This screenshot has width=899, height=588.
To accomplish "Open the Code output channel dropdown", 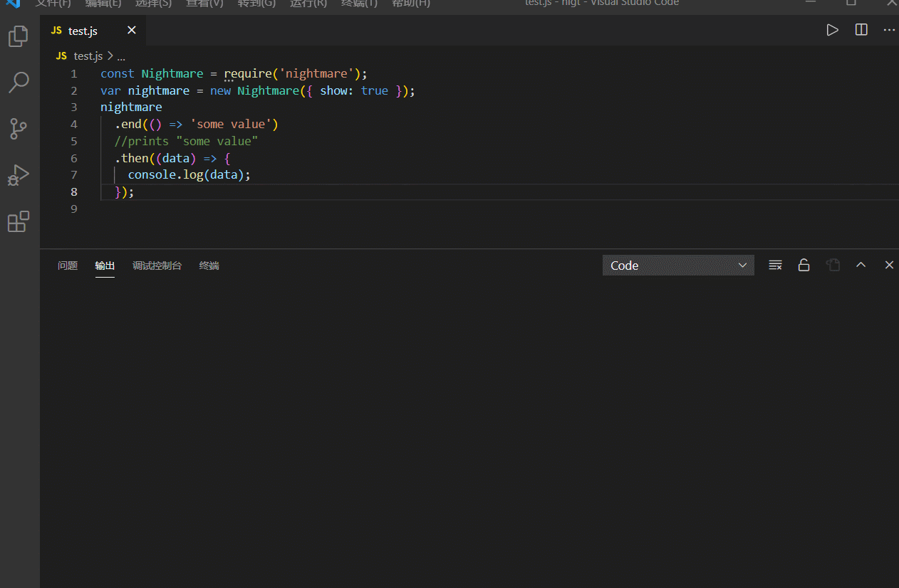I will click(x=678, y=266).
